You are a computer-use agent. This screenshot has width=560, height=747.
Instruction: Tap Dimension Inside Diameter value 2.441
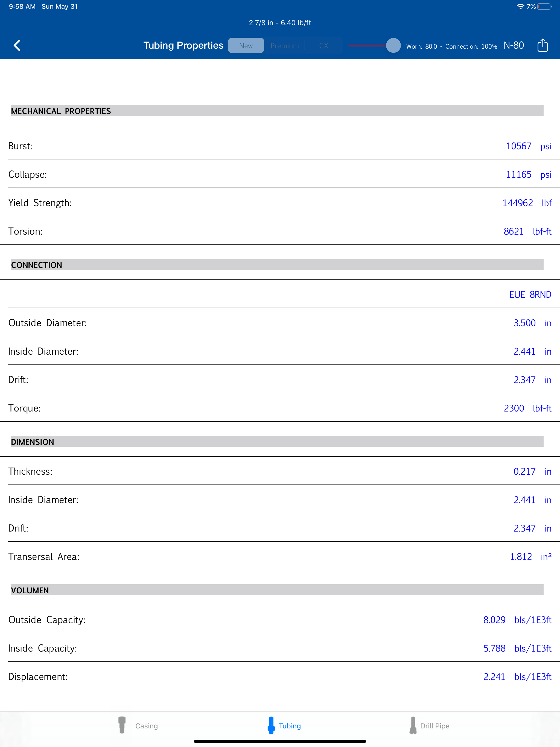(x=524, y=500)
